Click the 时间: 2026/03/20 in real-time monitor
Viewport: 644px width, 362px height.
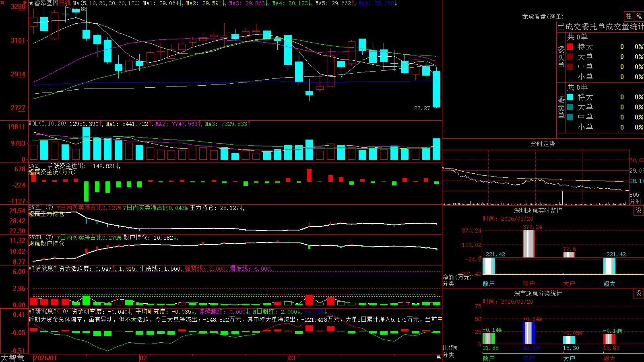point(508,219)
